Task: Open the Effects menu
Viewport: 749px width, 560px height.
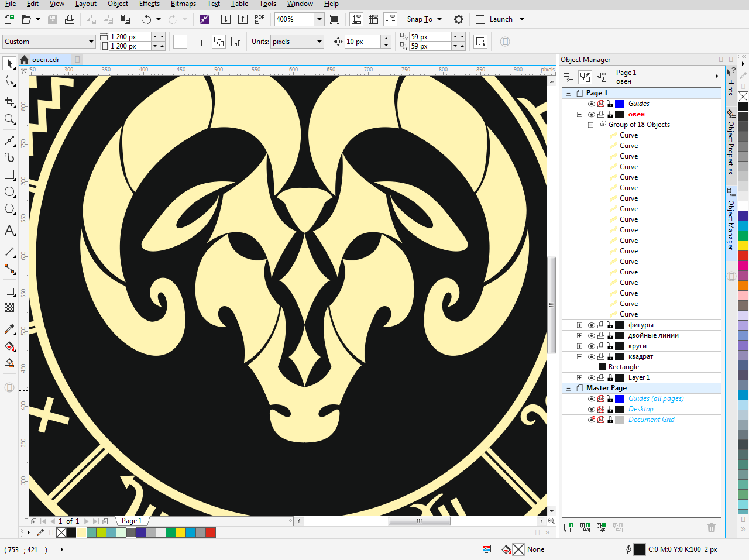Action: (x=149, y=4)
